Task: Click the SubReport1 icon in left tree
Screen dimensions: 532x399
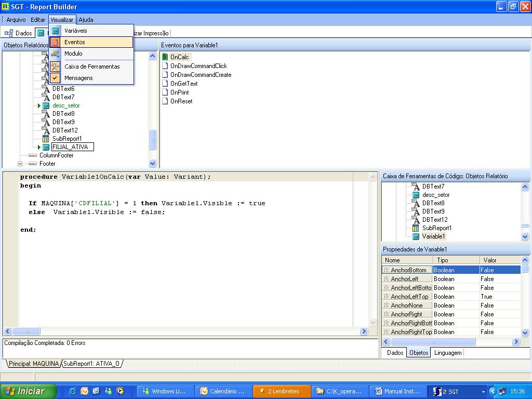Action: coord(46,139)
